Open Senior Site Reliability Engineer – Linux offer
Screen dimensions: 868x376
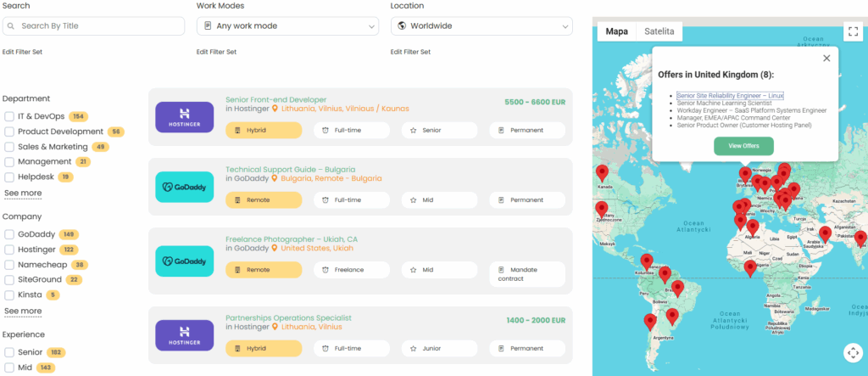pyautogui.click(x=730, y=96)
